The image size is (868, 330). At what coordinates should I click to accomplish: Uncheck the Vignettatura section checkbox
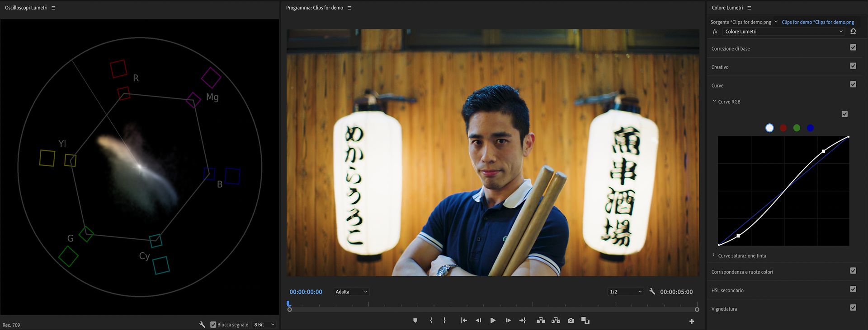click(x=853, y=308)
